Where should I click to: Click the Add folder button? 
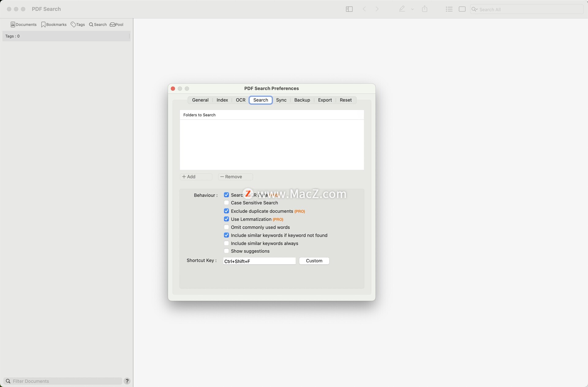196,177
